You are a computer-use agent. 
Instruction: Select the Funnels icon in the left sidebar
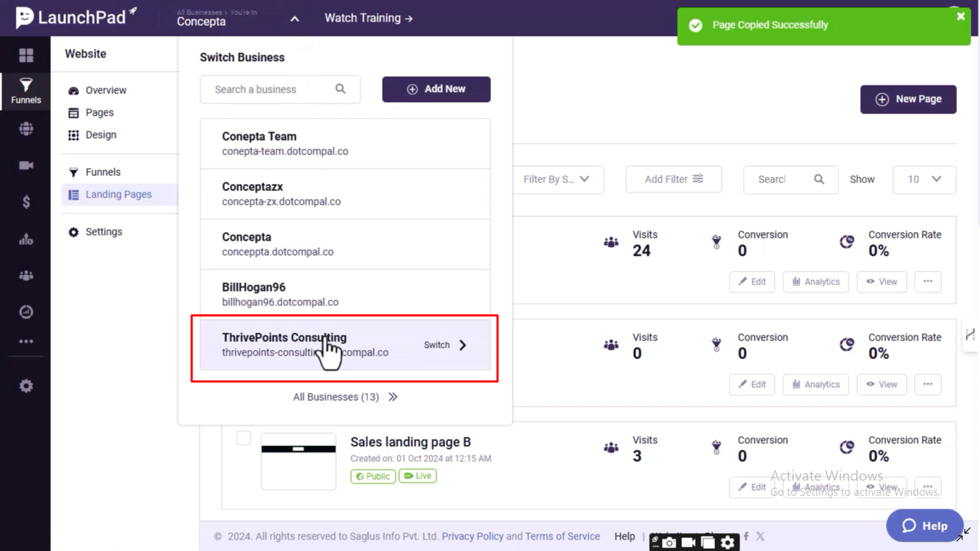(26, 91)
